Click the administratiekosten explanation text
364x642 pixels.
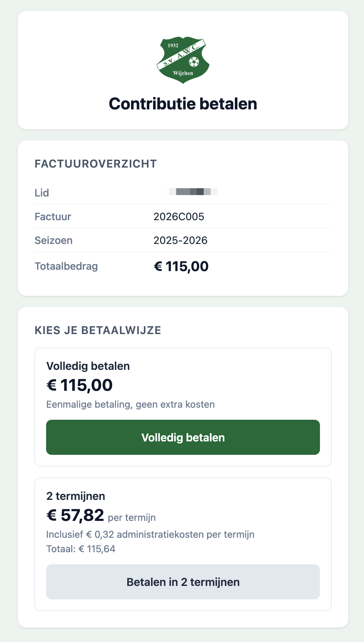pyautogui.click(x=150, y=534)
